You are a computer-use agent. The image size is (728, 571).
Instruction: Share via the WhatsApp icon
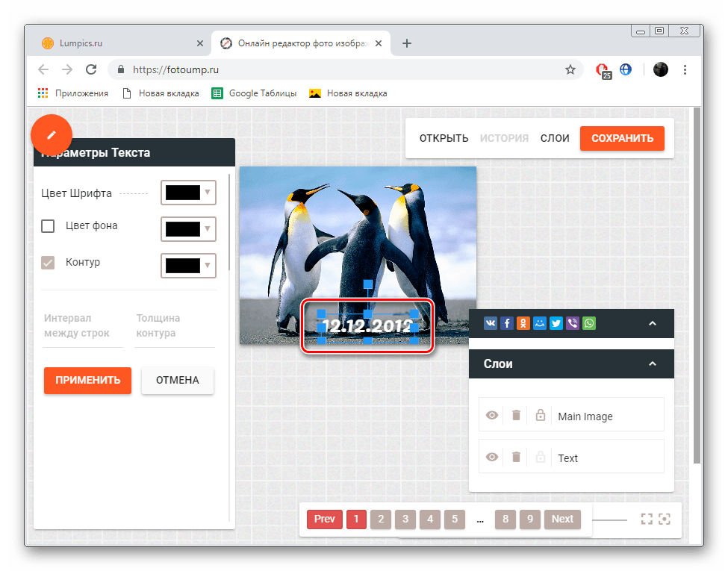590,323
